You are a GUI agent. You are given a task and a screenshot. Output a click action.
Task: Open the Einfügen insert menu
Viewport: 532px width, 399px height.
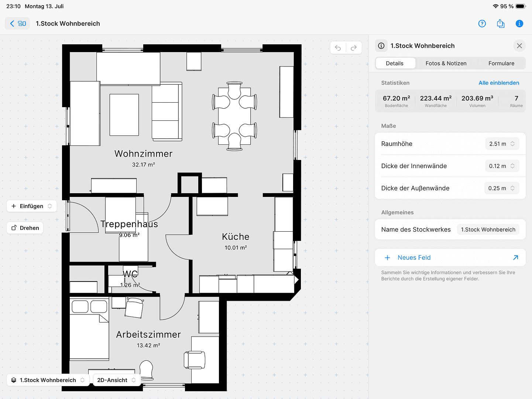(x=32, y=206)
